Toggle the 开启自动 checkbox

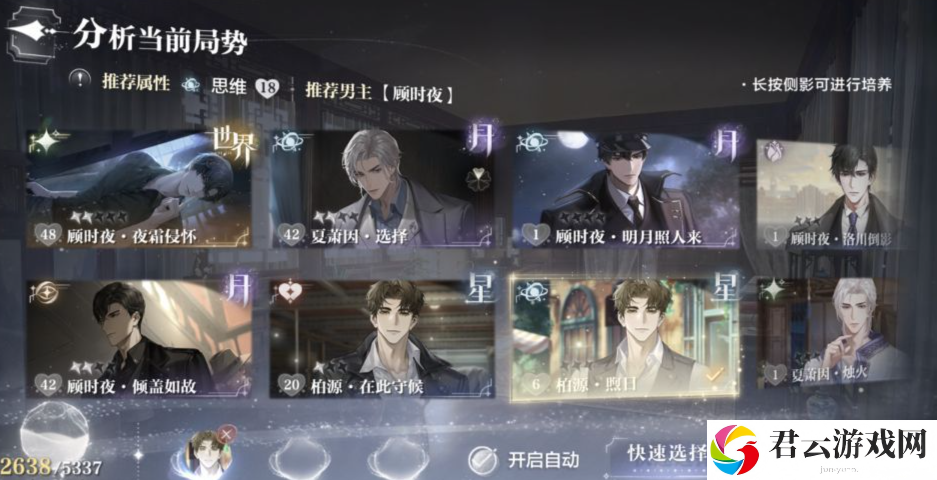click(x=482, y=460)
